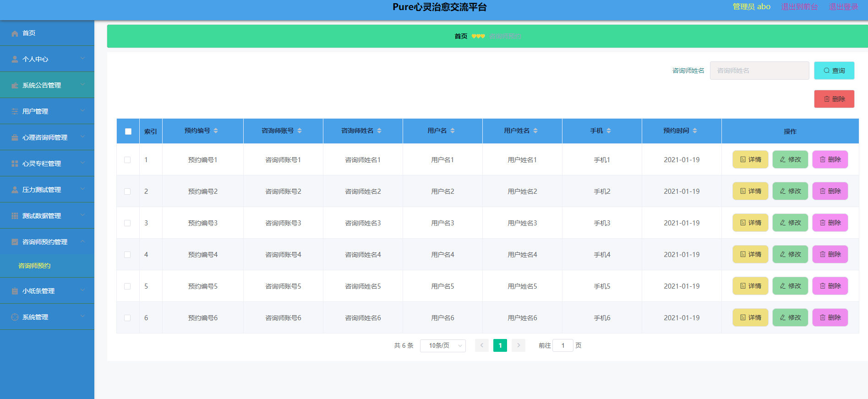Check the row 1 checkbox for 预约编号1
868x399 pixels.
[x=127, y=160]
